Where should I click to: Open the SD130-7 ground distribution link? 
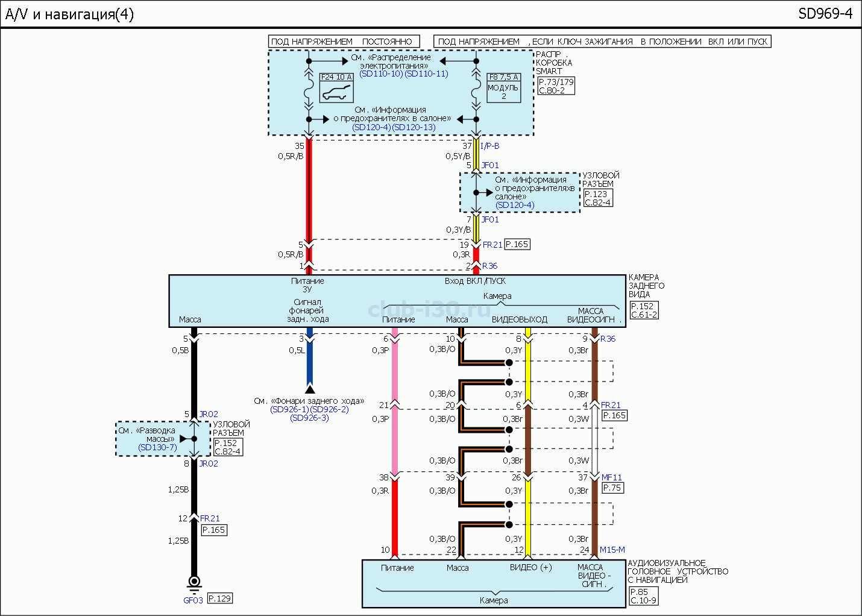tap(157, 447)
